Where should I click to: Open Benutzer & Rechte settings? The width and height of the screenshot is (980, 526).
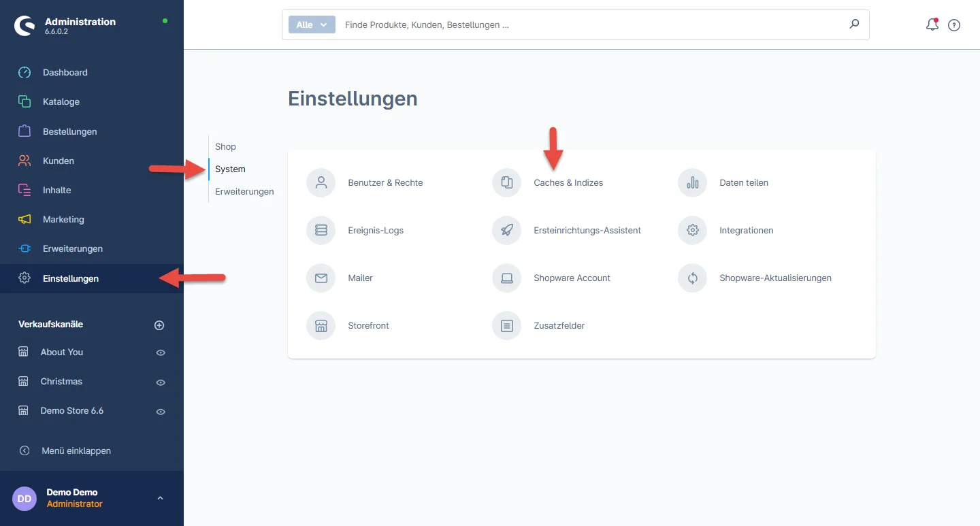(385, 183)
